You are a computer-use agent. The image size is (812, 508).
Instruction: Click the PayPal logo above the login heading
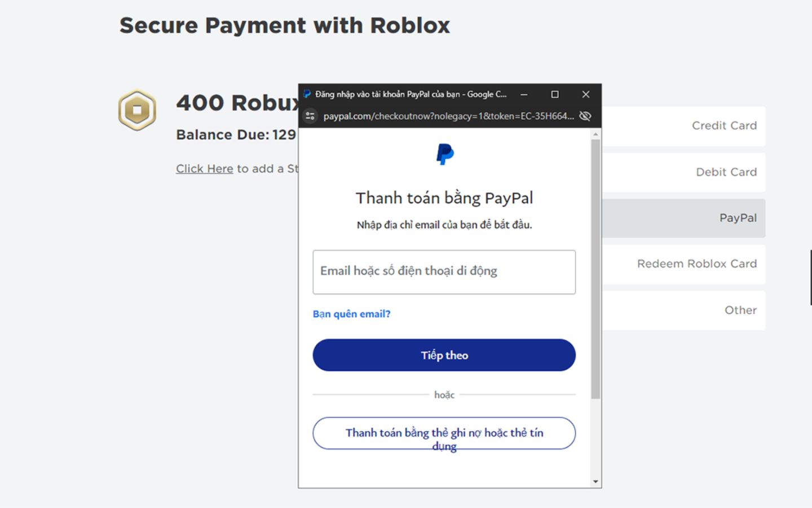(444, 154)
